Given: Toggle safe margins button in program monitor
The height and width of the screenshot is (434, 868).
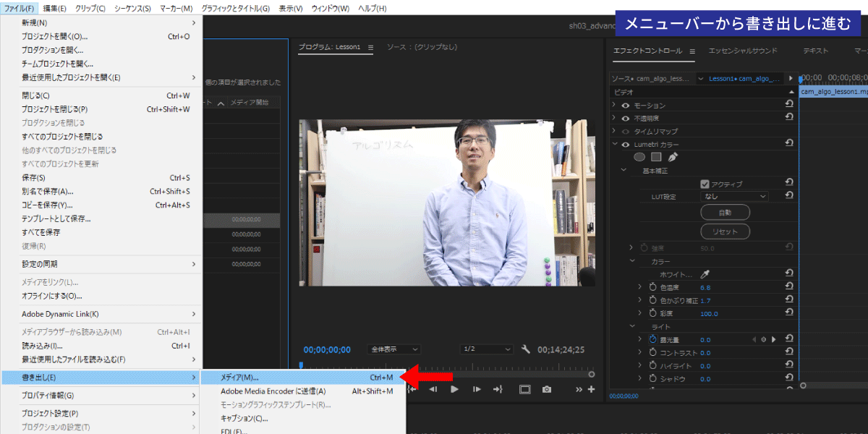Looking at the screenshot, I should 524,389.
